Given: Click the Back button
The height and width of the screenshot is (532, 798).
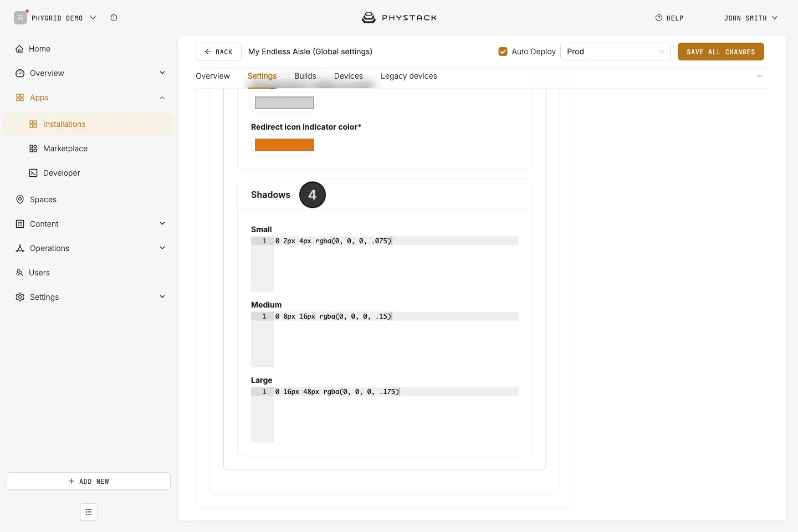Looking at the screenshot, I should click(218, 52).
